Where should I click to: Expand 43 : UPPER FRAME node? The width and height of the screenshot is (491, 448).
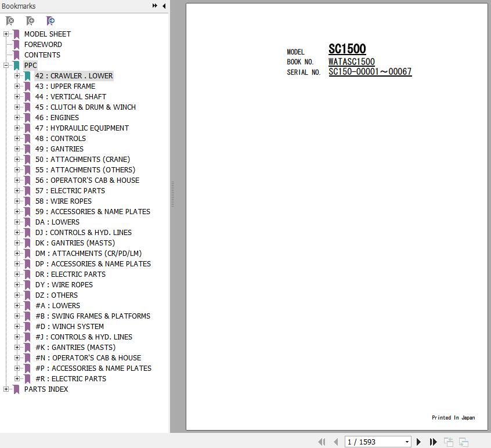[17, 86]
